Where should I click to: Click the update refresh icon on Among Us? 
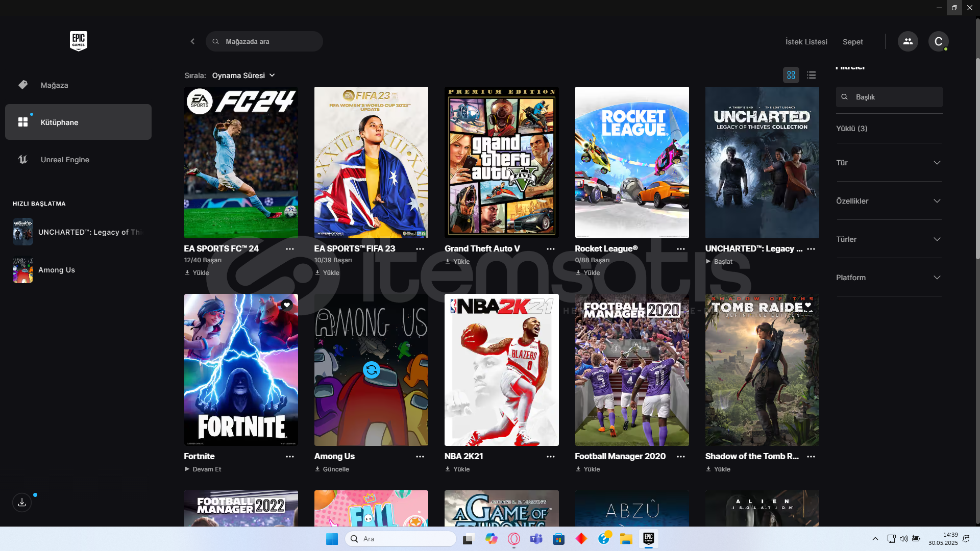click(372, 370)
